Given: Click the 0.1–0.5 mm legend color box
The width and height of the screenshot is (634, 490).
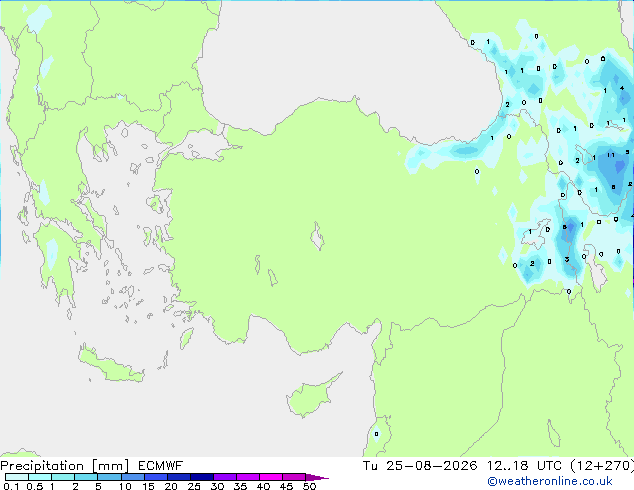Looking at the screenshot, I should coord(17,477).
